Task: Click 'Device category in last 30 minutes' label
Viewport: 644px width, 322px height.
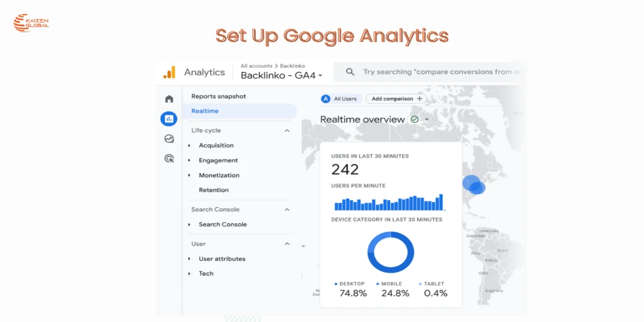Action: 386,220
